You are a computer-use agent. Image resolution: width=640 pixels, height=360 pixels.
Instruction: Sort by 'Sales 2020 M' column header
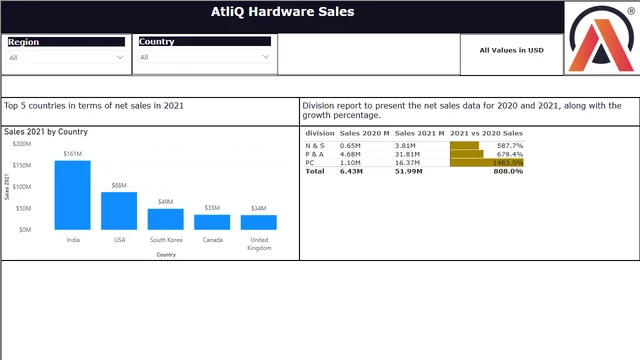[x=364, y=133]
